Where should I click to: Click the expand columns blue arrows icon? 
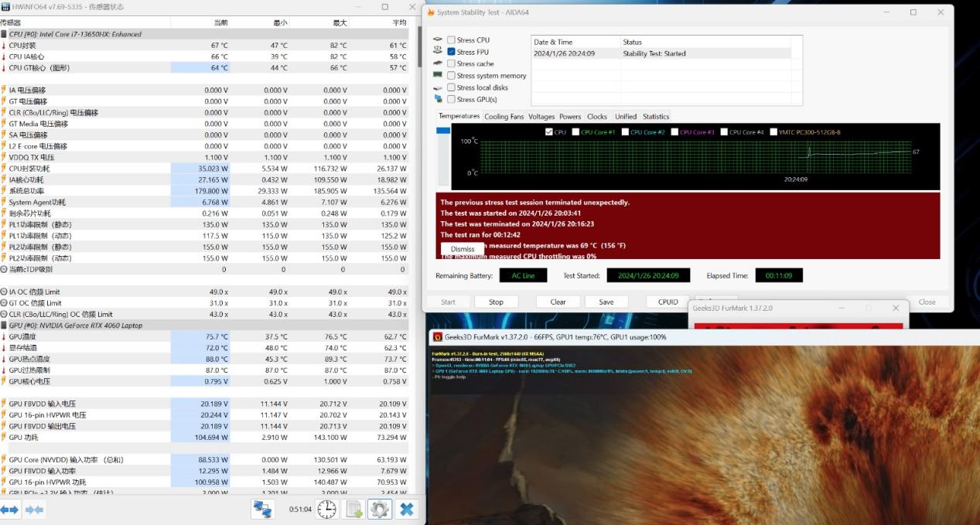click(x=9, y=510)
